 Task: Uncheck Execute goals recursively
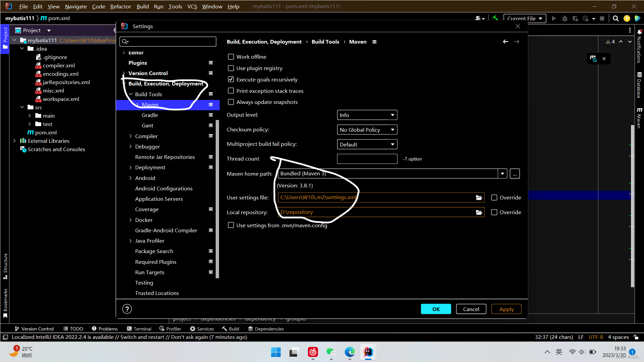231,79
